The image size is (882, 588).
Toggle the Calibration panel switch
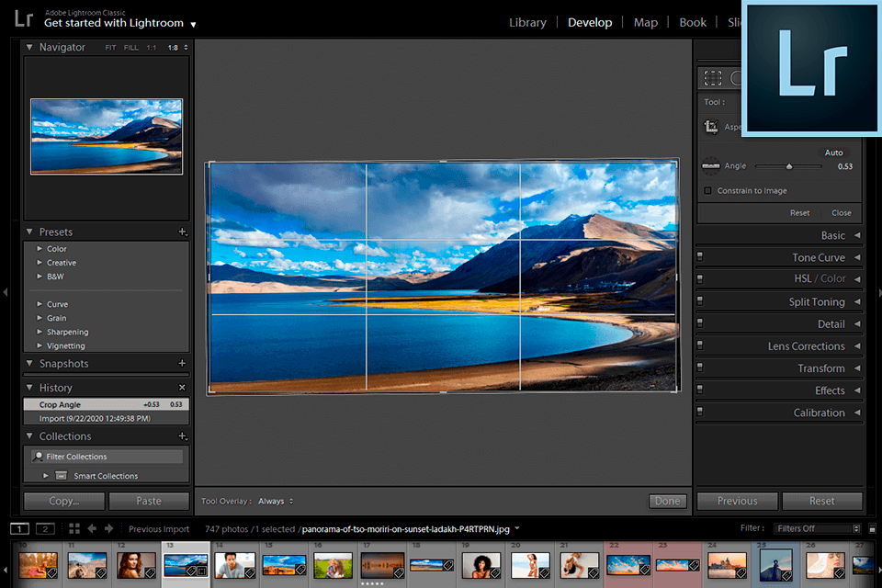pyautogui.click(x=700, y=412)
